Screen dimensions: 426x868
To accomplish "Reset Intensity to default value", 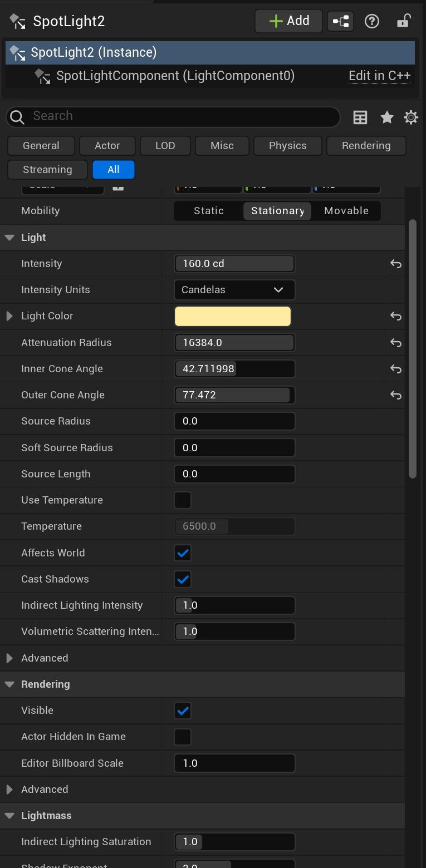I will tap(396, 264).
